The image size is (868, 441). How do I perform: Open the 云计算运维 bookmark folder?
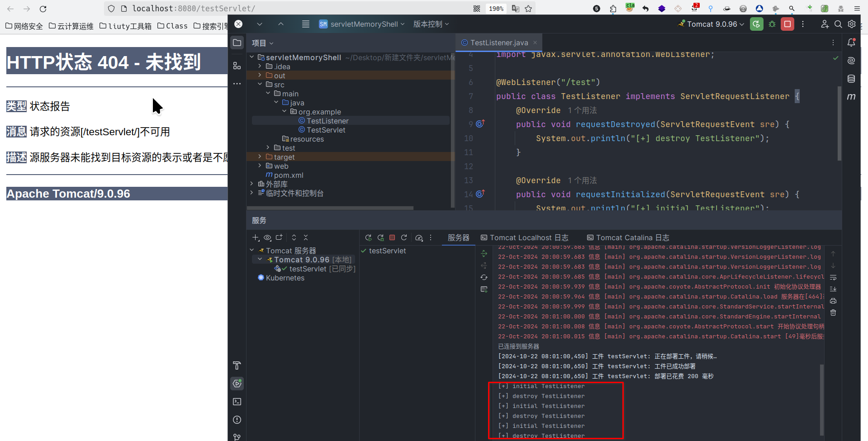71,26
